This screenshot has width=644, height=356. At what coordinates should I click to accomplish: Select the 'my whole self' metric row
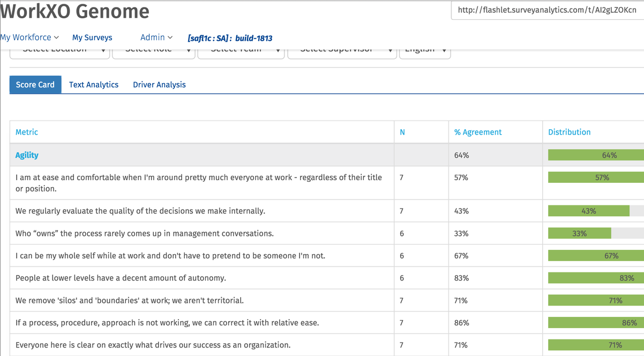click(x=170, y=256)
